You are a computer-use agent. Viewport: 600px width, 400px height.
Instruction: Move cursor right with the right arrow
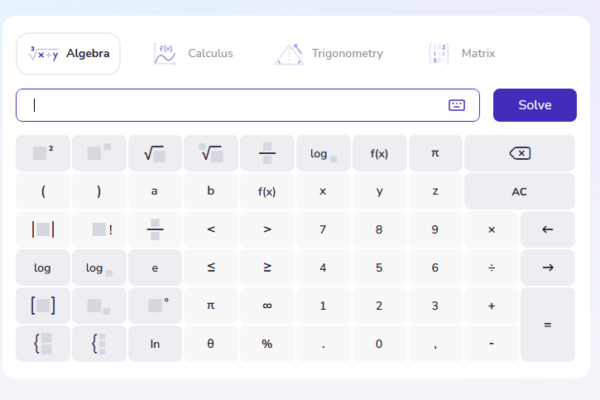547,267
